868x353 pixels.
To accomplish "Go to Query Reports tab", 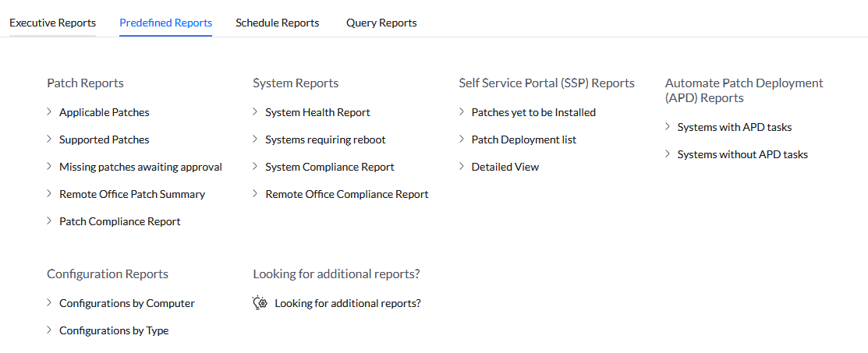I will tap(381, 23).
